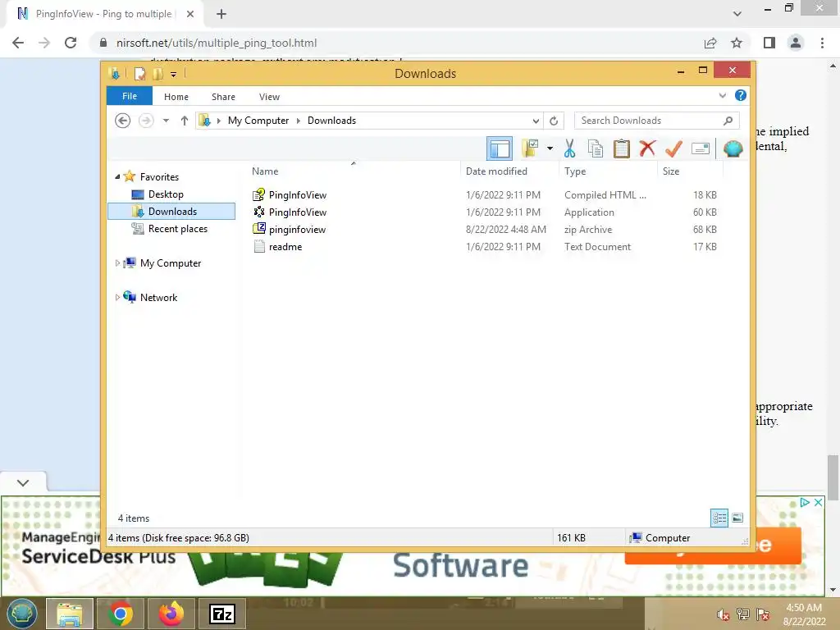Sort by Date modified column header

pyautogui.click(x=496, y=171)
